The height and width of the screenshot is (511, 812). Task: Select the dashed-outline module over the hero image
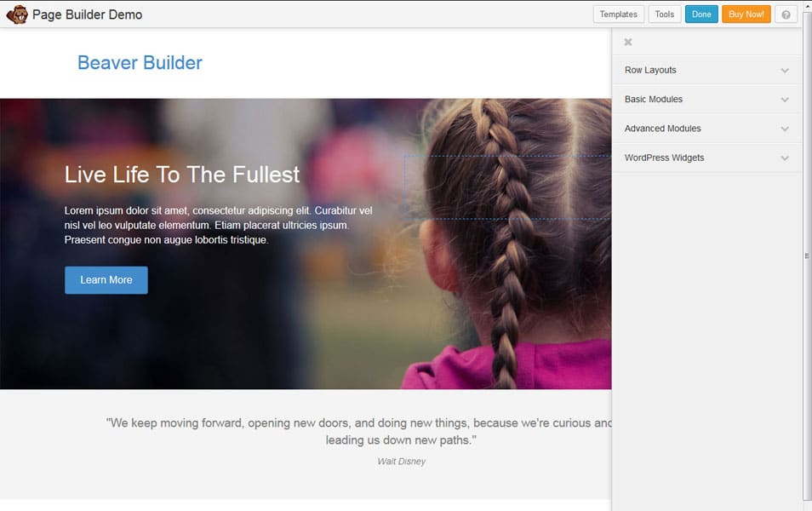506,187
